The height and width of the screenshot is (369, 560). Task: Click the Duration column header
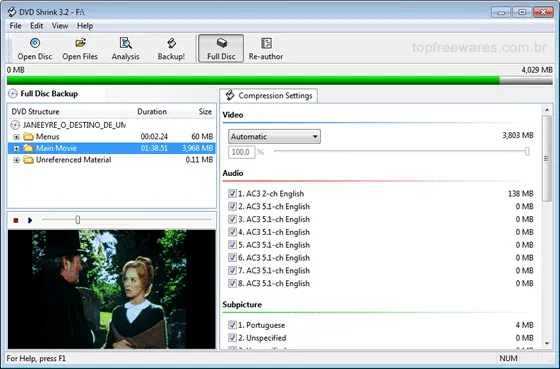click(x=148, y=111)
